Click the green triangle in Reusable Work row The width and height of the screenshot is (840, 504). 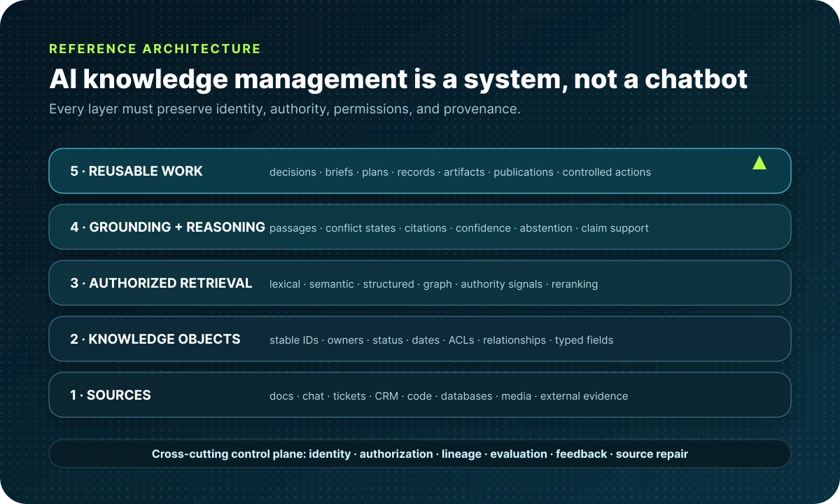point(759,163)
